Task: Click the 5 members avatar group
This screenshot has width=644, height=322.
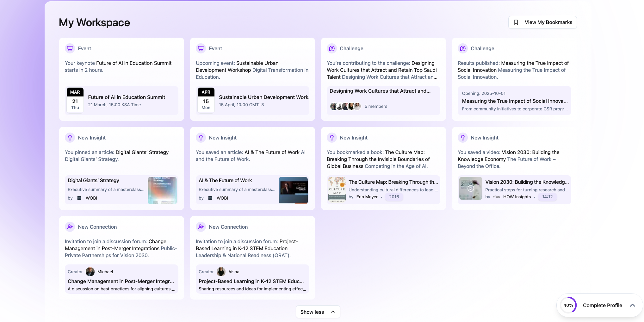Action: (345, 106)
